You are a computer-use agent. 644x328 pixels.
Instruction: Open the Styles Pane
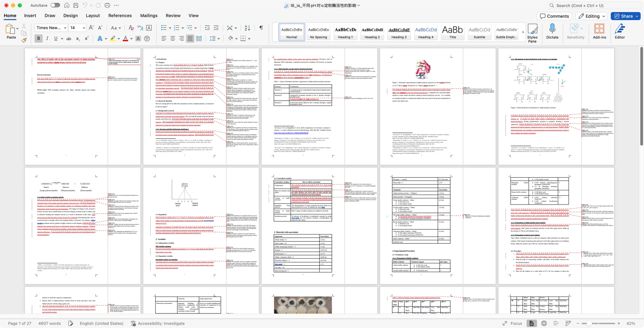(x=533, y=33)
